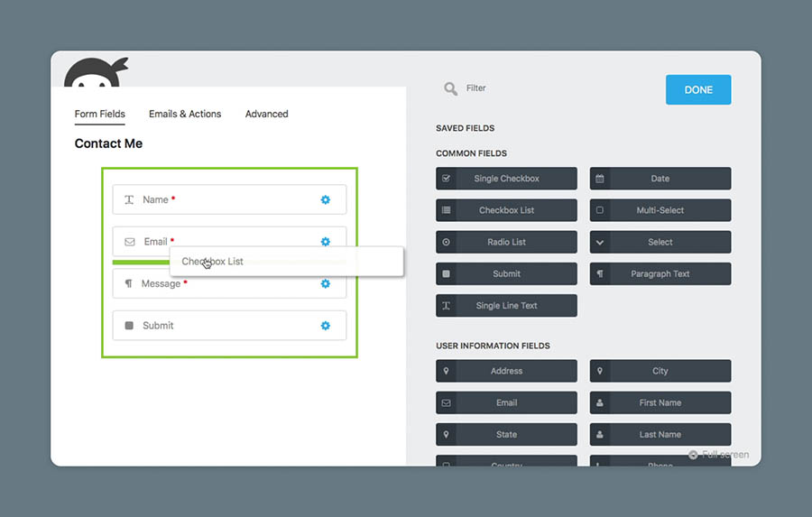Viewport: 812px width, 517px height.
Task: Add Checkbox List from common fields
Action: pos(506,210)
